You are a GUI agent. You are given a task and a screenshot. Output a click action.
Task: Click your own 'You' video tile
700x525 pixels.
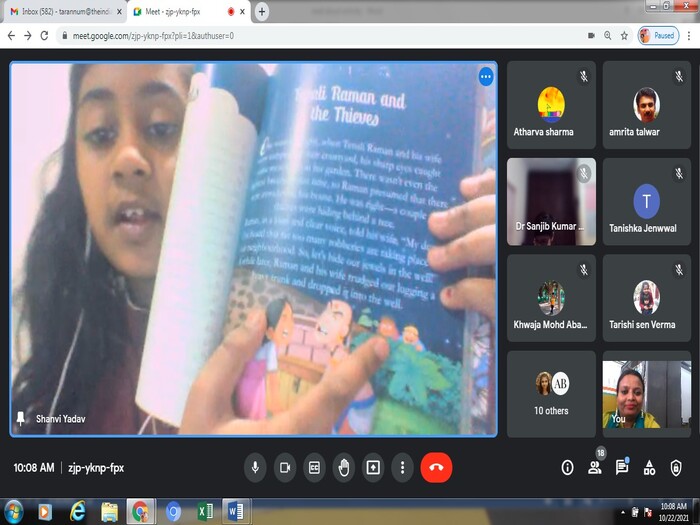646,394
